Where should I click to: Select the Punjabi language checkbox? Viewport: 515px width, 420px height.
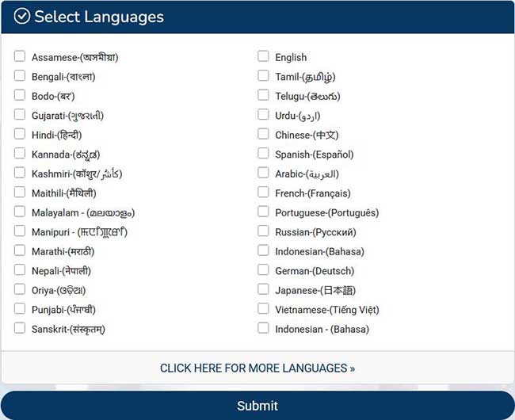click(20, 309)
